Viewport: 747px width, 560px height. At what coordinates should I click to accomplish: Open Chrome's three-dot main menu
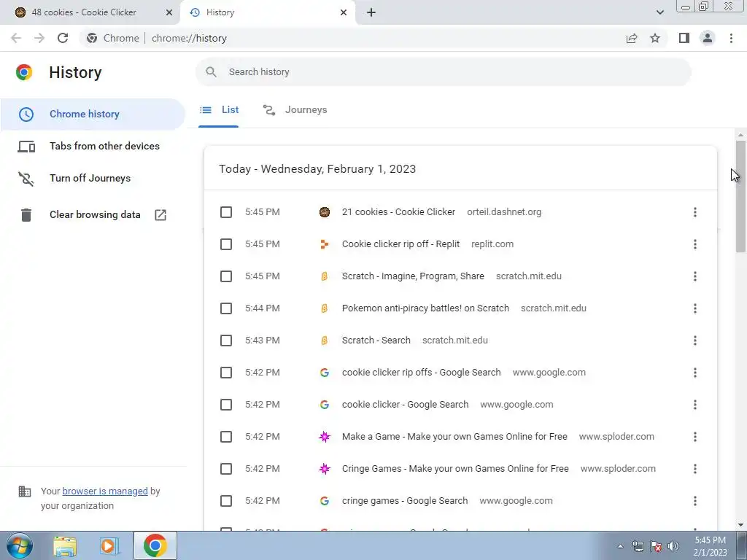(x=731, y=38)
